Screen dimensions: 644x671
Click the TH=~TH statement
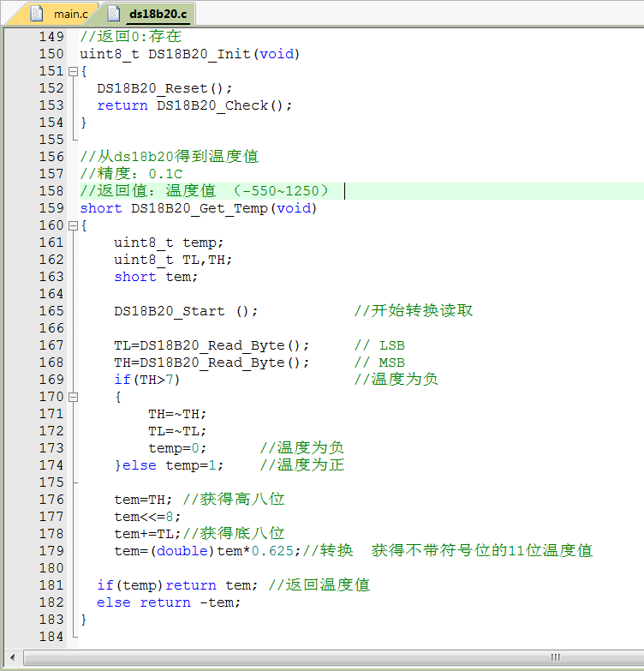coord(177,414)
